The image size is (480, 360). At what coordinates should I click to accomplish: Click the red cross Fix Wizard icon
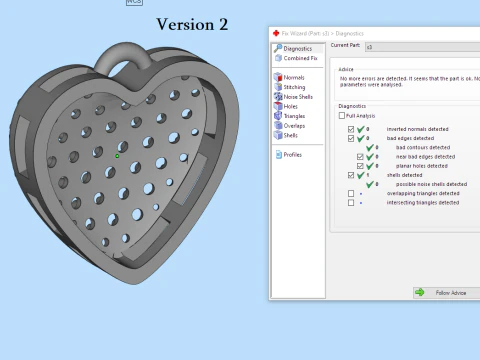click(x=276, y=33)
